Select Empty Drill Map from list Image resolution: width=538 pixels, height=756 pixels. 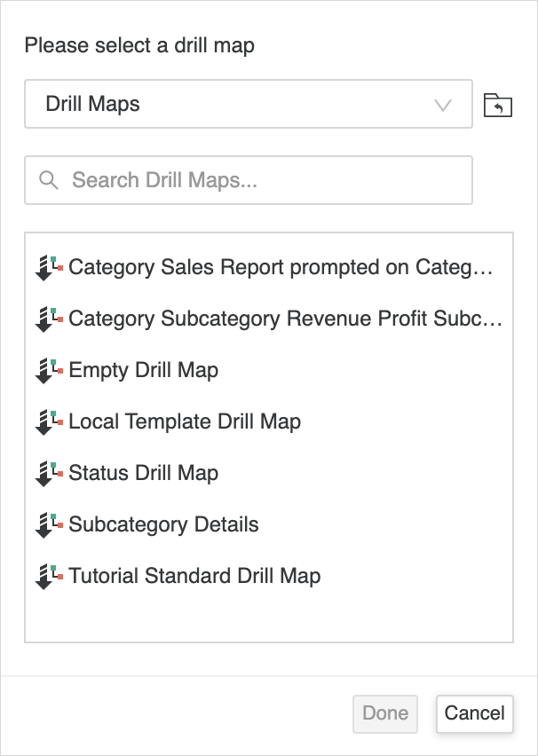[x=143, y=371]
